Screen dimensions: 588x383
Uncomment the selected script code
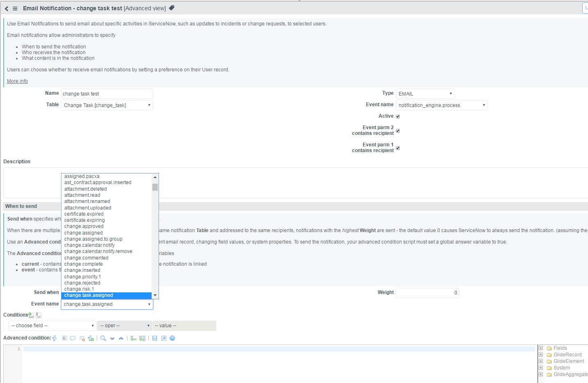(x=82, y=338)
